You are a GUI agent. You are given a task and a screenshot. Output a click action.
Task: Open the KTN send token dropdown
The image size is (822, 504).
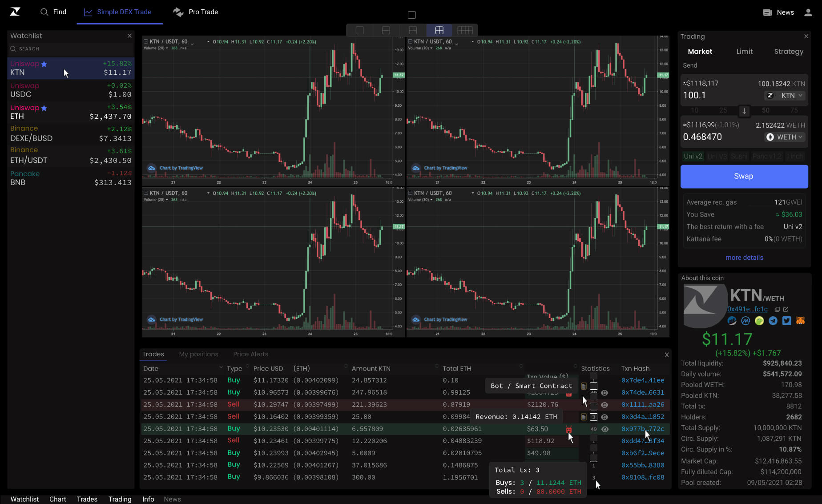[785, 96]
